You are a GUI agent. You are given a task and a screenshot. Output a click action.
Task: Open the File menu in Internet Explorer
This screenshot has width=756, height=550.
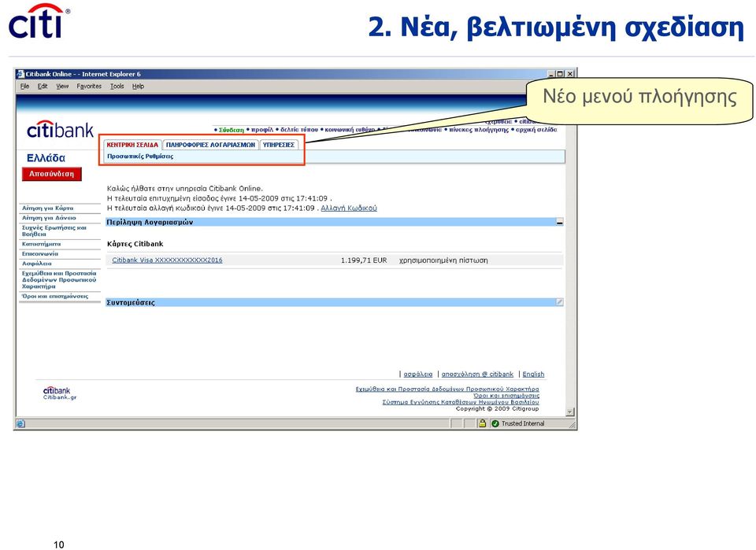24,87
